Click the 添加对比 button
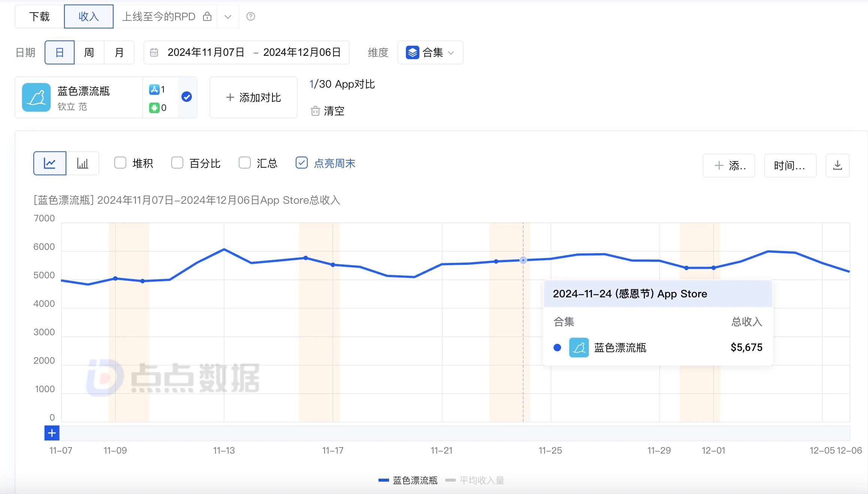The height and width of the screenshot is (494, 868). [253, 97]
